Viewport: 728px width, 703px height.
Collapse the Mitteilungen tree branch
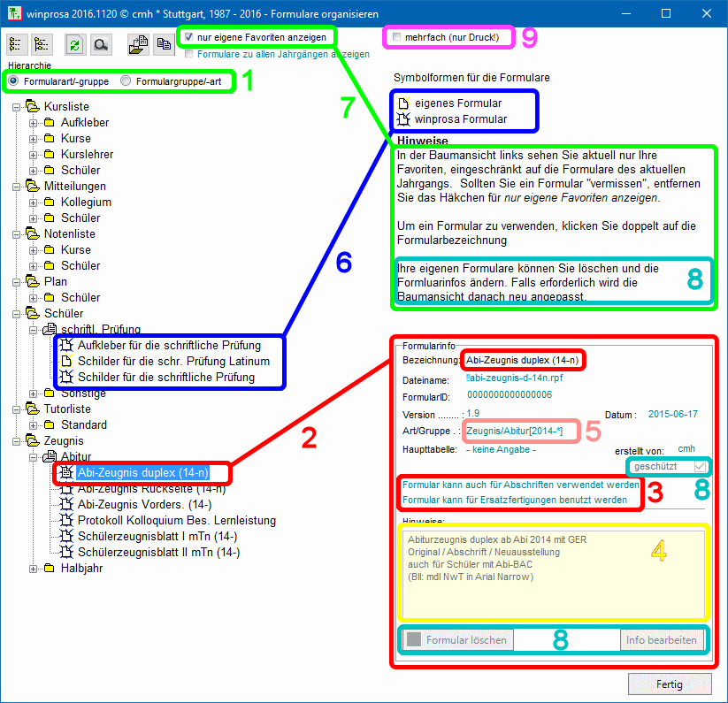(x=19, y=187)
